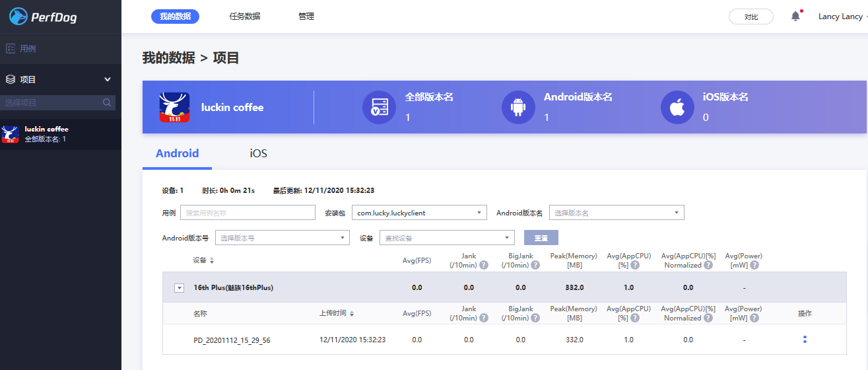Open the 设备 search dropdown
The width and height of the screenshot is (868, 370).
click(x=447, y=238)
